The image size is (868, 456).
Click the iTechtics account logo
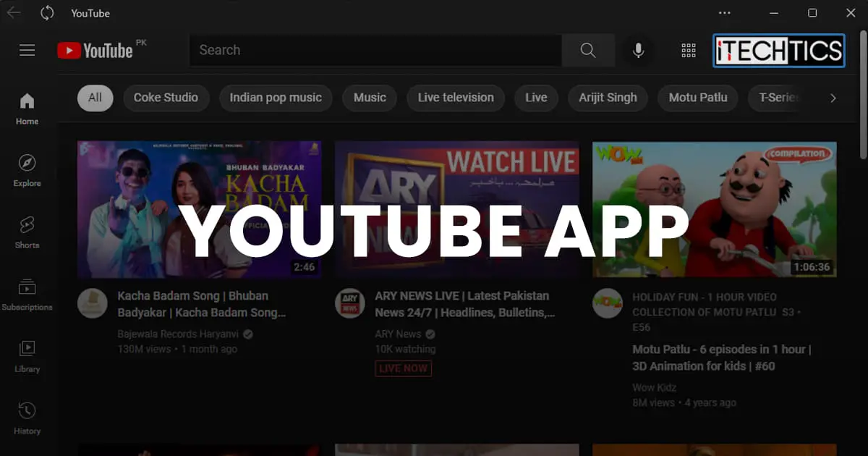(x=779, y=51)
